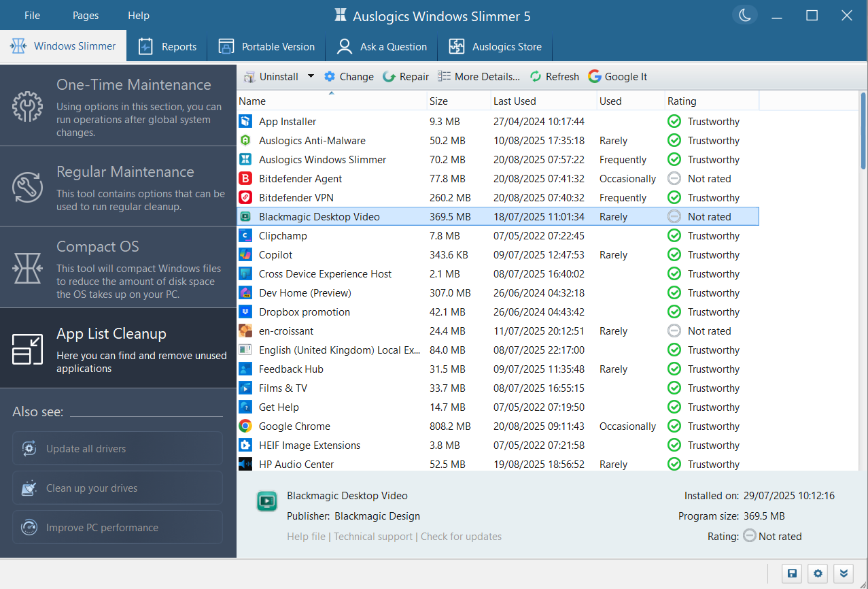Click the Google It icon
The width and height of the screenshot is (868, 589).
pos(595,77)
